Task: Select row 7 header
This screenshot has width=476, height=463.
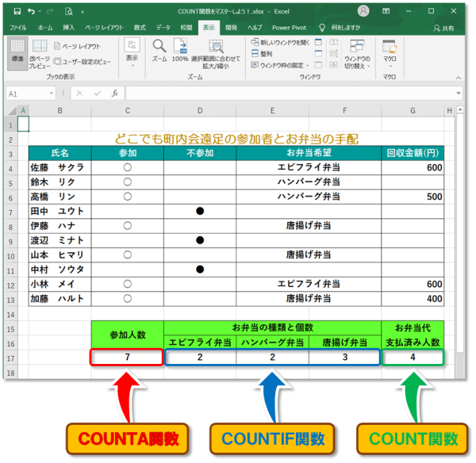Action: click(x=10, y=212)
